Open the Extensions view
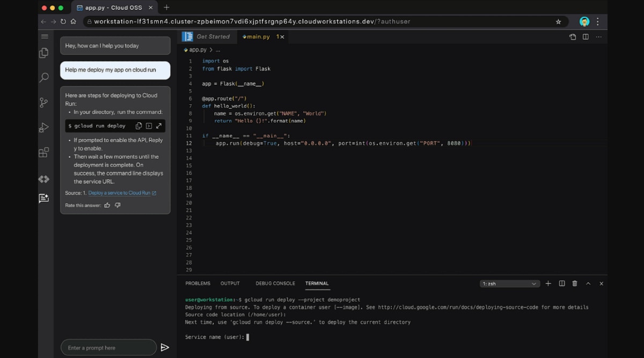The width and height of the screenshot is (644, 358). click(43, 152)
